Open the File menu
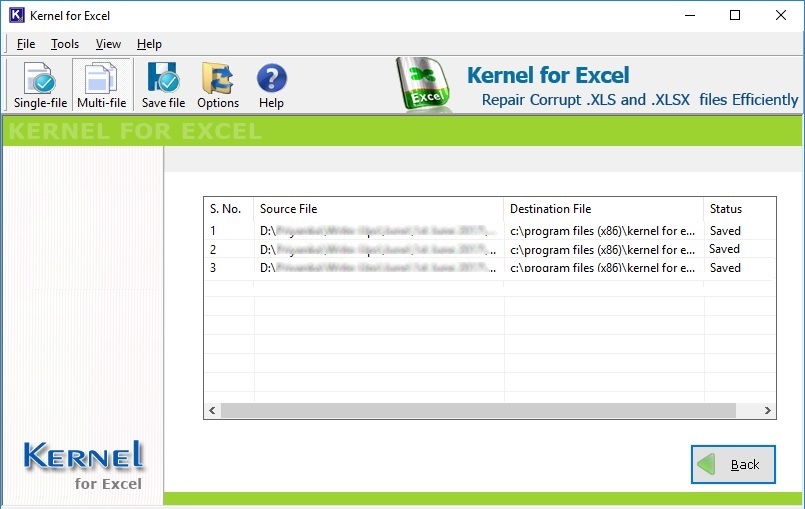The height and width of the screenshot is (509, 805). coord(26,44)
